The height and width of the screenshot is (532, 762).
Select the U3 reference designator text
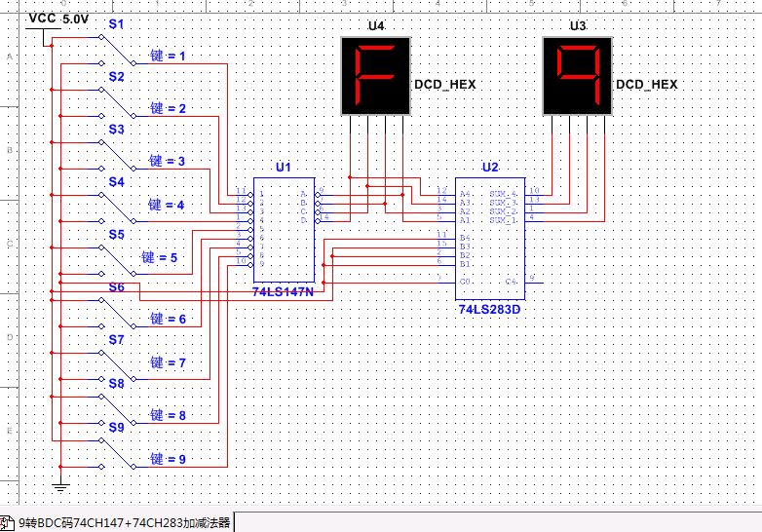point(578,25)
